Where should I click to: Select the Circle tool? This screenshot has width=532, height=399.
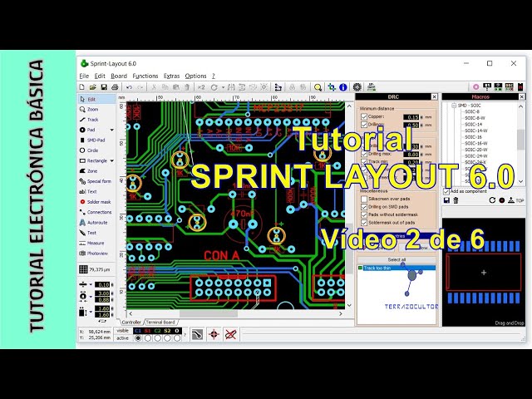96,150
